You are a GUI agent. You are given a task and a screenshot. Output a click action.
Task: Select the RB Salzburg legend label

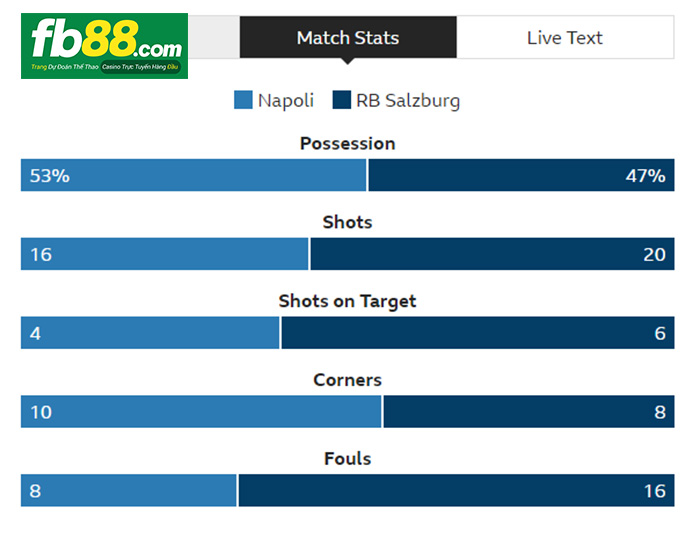coord(408,101)
